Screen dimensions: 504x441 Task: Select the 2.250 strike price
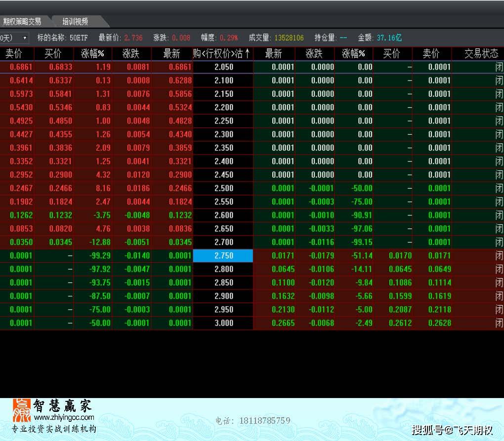pos(224,121)
